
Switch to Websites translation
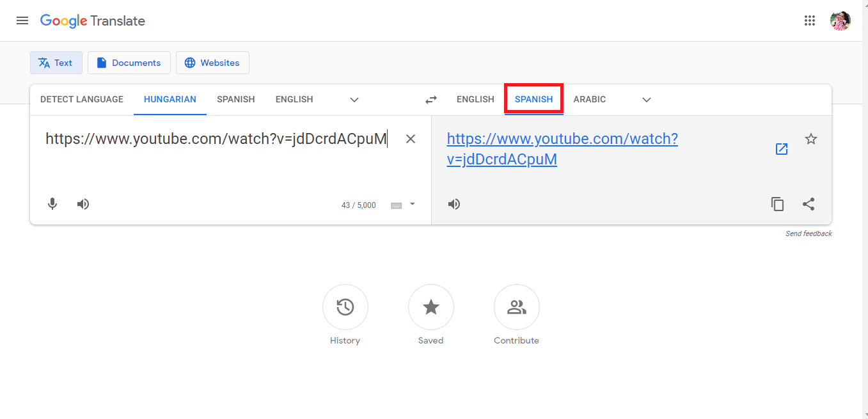(212, 63)
